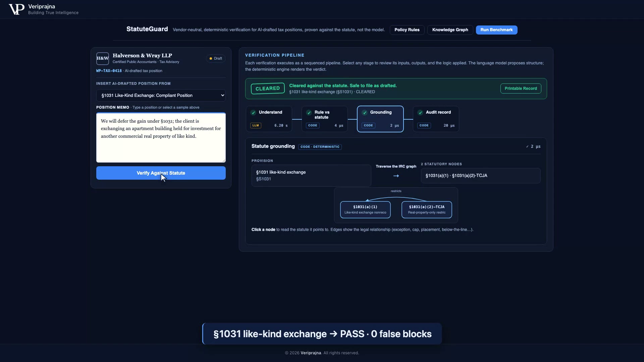This screenshot has width=644, height=362.
Task: Click the Veriprajna footer link
Action: point(311,353)
